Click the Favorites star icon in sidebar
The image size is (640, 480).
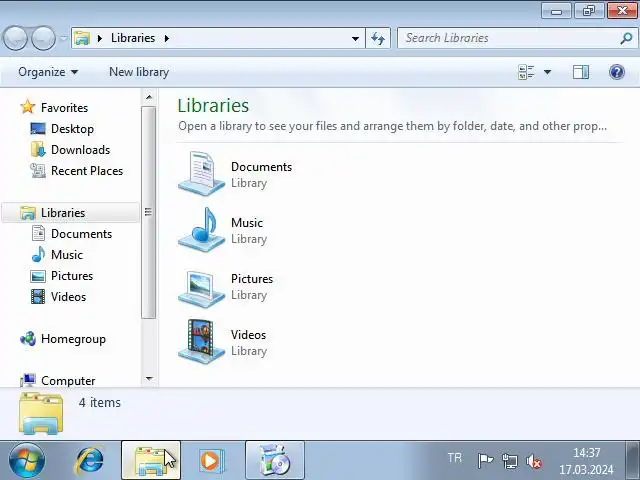28,107
